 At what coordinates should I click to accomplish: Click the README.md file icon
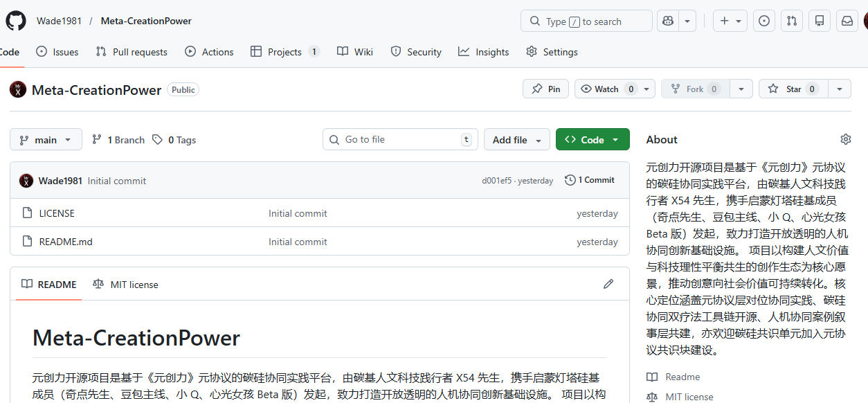coord(28,242)
